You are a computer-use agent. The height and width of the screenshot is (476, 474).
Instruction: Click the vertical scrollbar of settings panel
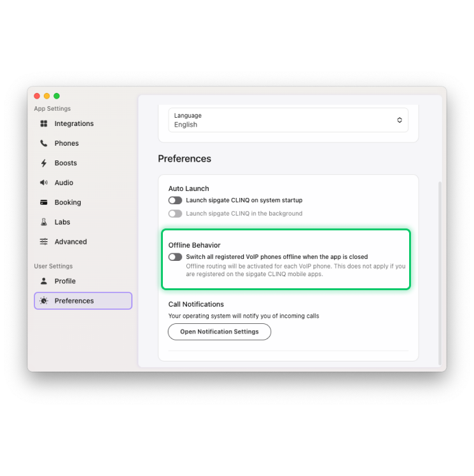tap(440, 273)
